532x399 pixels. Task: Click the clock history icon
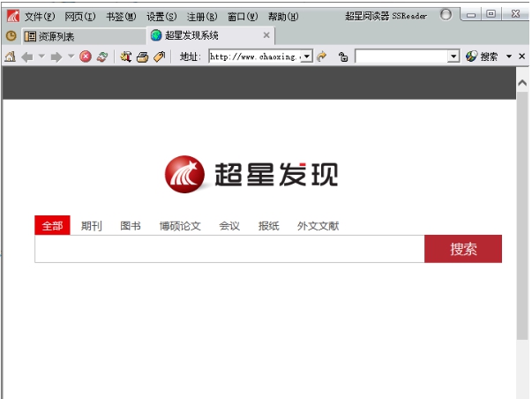[x=11, y=35]
